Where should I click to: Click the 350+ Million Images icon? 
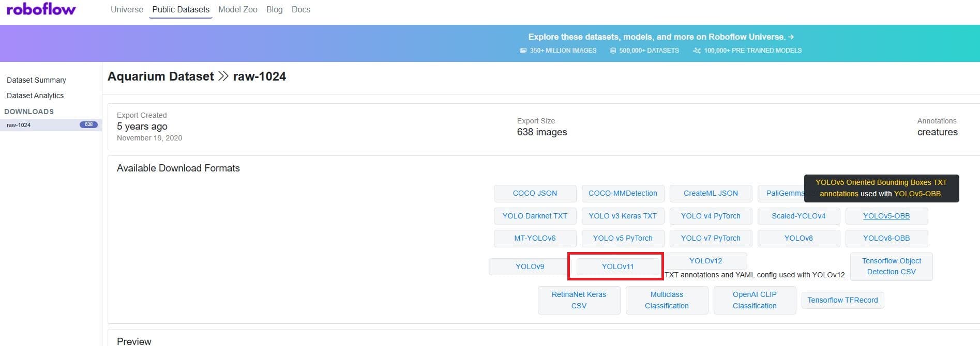523,51
